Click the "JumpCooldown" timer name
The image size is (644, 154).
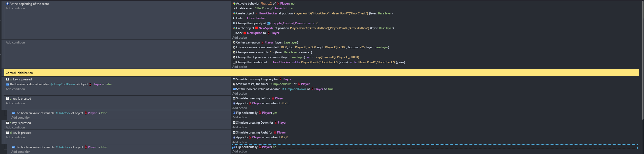281,84
